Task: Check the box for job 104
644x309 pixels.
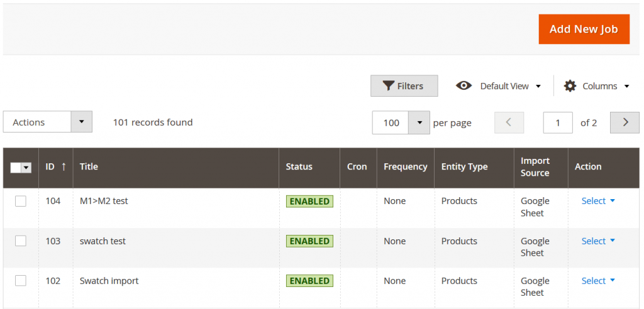Action: point(21,201)
